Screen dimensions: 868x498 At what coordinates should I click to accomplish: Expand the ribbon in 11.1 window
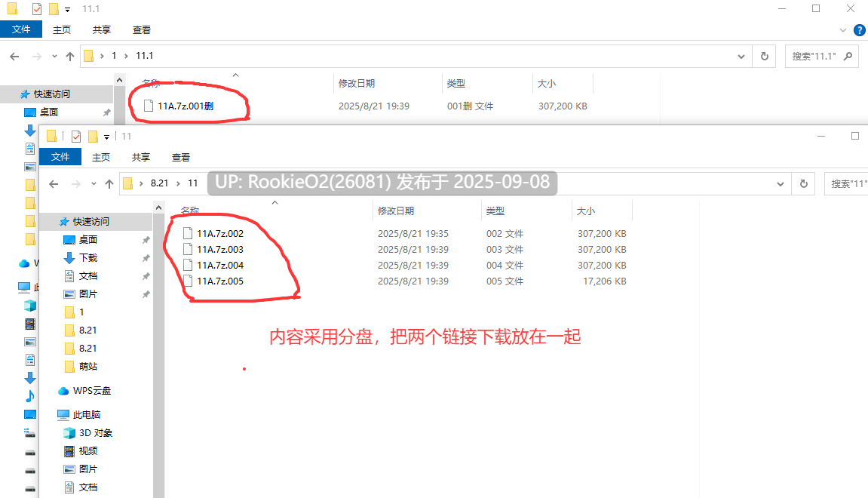[x=843, y=30]
